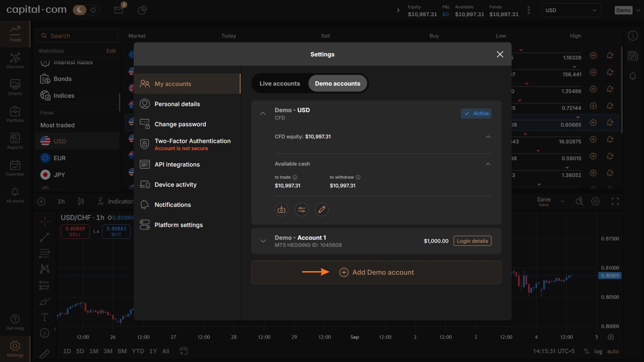644x362 pixels.
Task: Open the info icon in right panel
Action: pos(633,36)
